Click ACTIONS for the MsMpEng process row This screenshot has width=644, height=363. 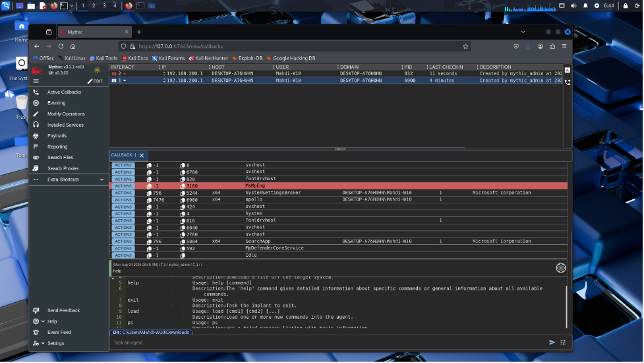tap(123, 186)
